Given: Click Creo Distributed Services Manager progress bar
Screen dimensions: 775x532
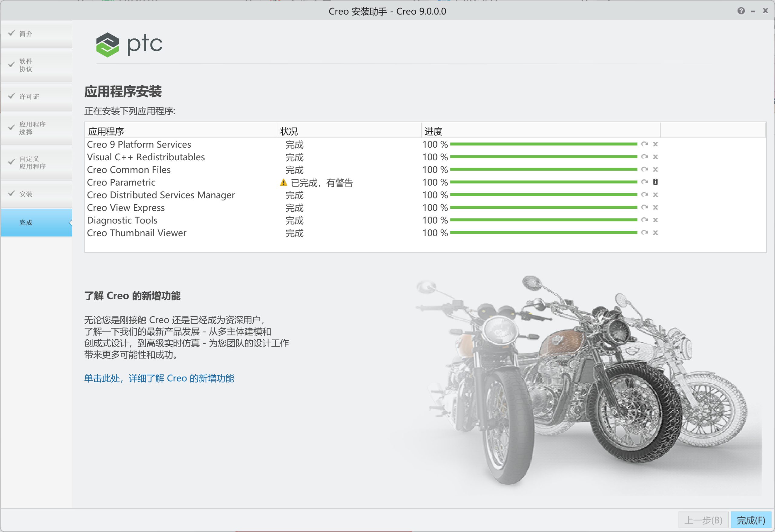Looking at the screenshot, I should point(543,195).
